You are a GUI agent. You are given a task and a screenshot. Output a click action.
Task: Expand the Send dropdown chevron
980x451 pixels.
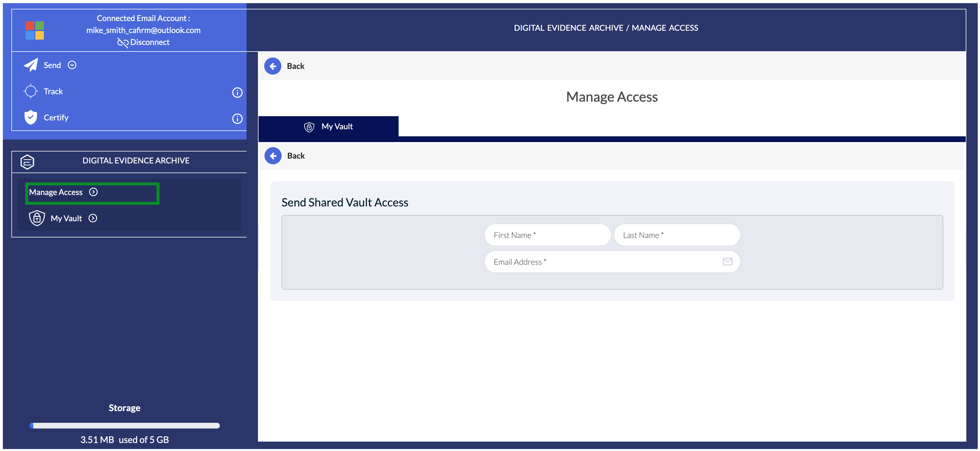72,65
